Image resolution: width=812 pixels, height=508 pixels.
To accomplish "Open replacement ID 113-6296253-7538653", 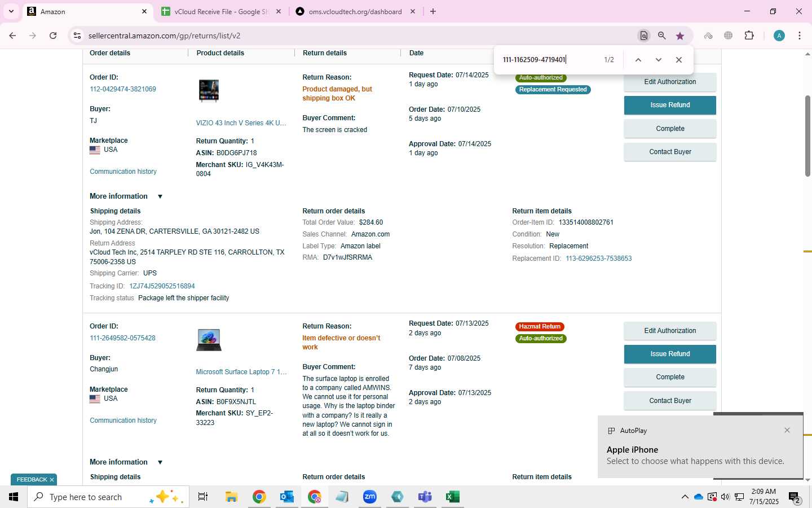I will click(x=598, y=259).
